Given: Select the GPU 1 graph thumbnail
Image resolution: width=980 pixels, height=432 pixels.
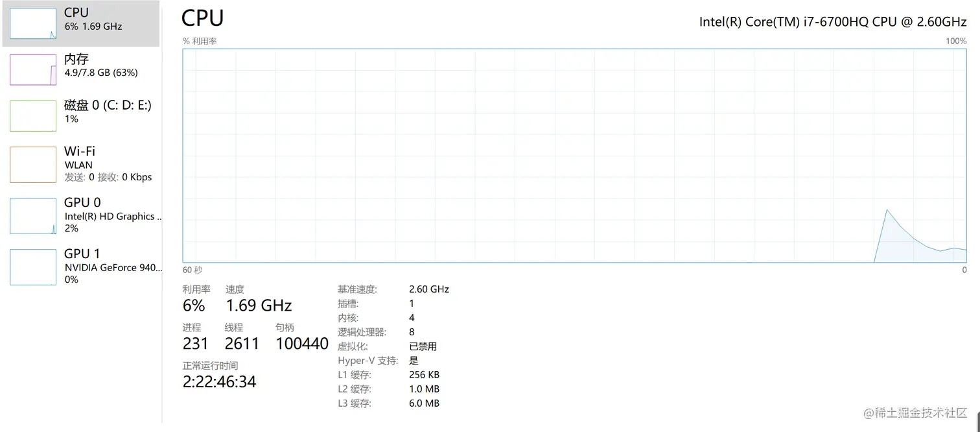Looking at the screenshot, I should click(x=33, y=267).
